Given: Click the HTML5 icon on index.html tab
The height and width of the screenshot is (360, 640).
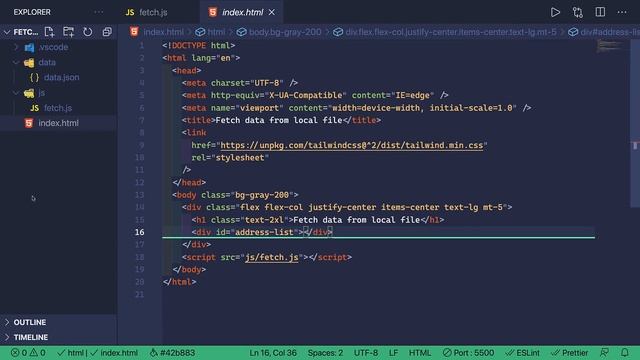Looking at the screenshot, I should click(x=213, y=12).
